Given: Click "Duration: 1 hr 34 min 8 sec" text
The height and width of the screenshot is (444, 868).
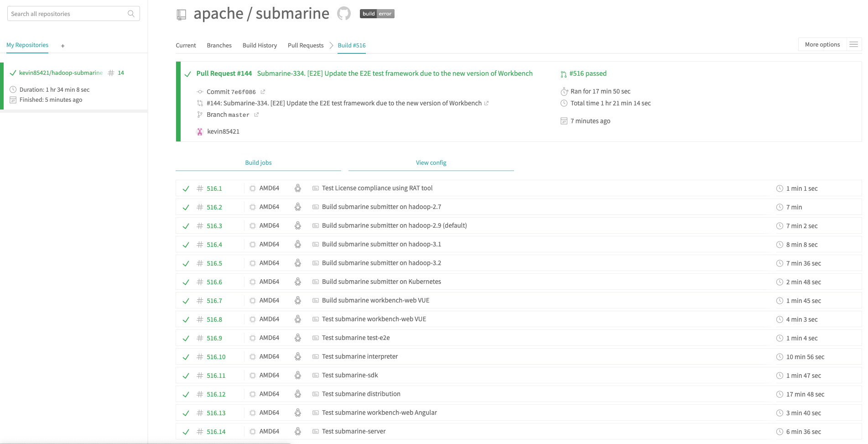Looking at the screenshot, I should [54, 89].
